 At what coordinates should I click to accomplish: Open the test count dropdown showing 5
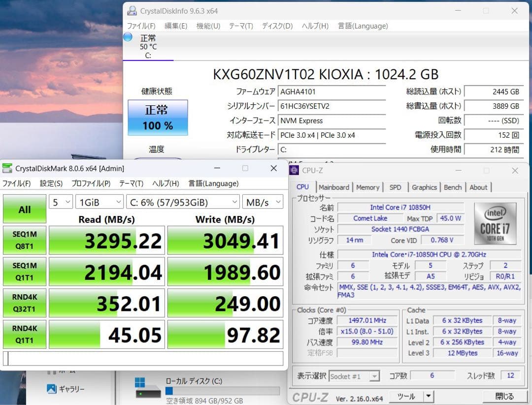(61, 202)
